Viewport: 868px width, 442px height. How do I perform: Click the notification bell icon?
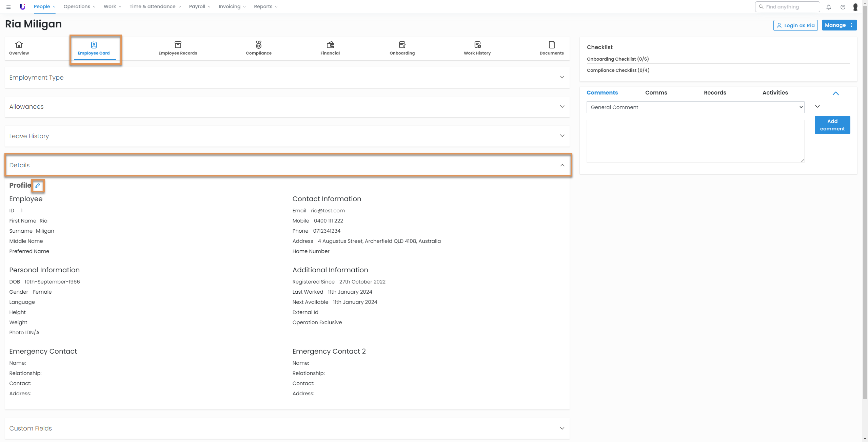828,7
